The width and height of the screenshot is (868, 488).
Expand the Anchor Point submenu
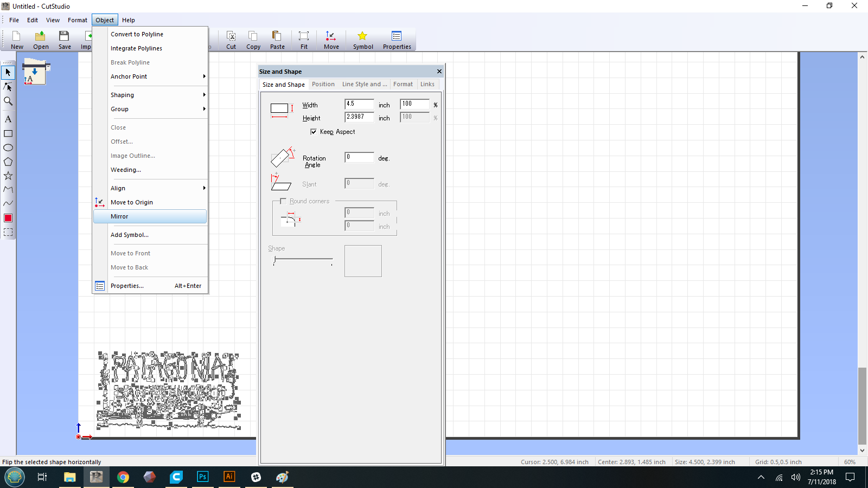[x=150, y=76]
